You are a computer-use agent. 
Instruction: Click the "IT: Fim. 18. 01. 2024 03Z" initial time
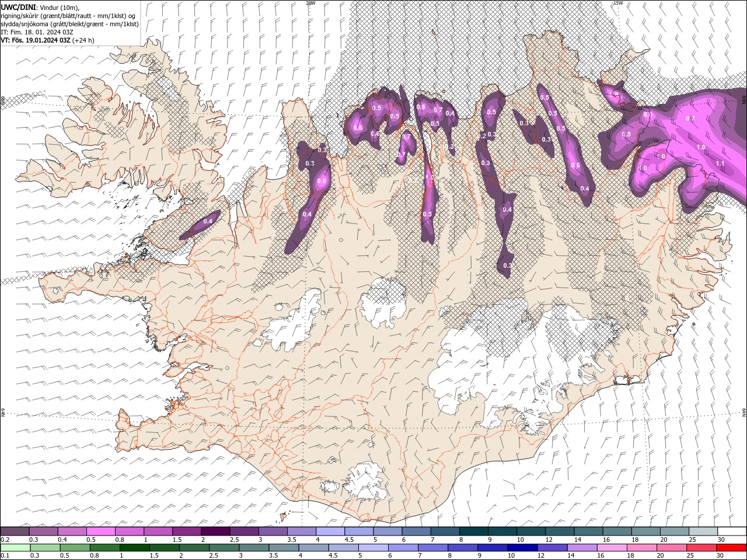[37, 32]
